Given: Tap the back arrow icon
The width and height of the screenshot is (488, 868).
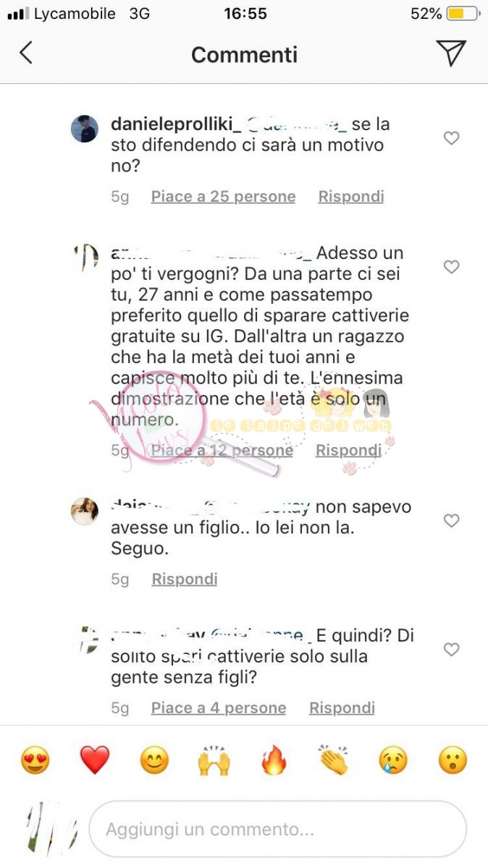Looking at the screenshot, I should coord(26,53).
